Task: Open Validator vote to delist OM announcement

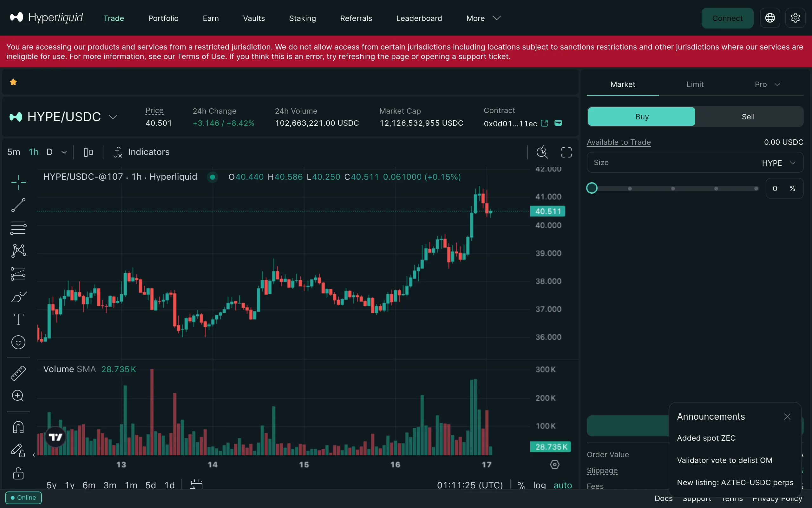Action: coord(724,460)
